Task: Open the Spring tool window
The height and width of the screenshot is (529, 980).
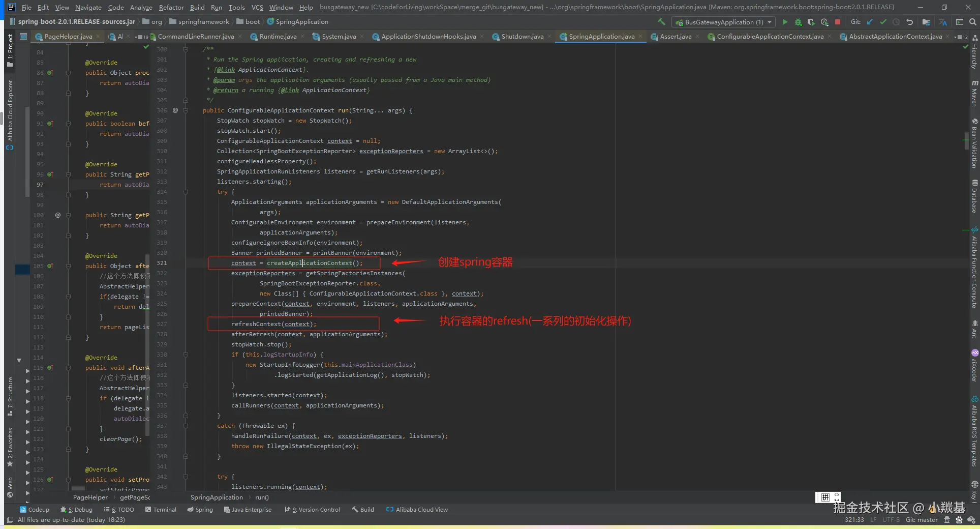Action: pyautogui.click(x=200, y=510)
